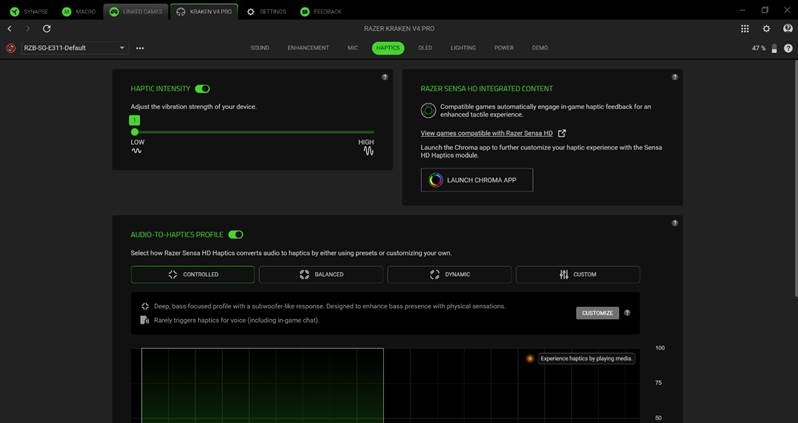Open the profile more options ellipsis
This screenshot has width=798, height=423.
pyautogui.click(x=140, y=48)
